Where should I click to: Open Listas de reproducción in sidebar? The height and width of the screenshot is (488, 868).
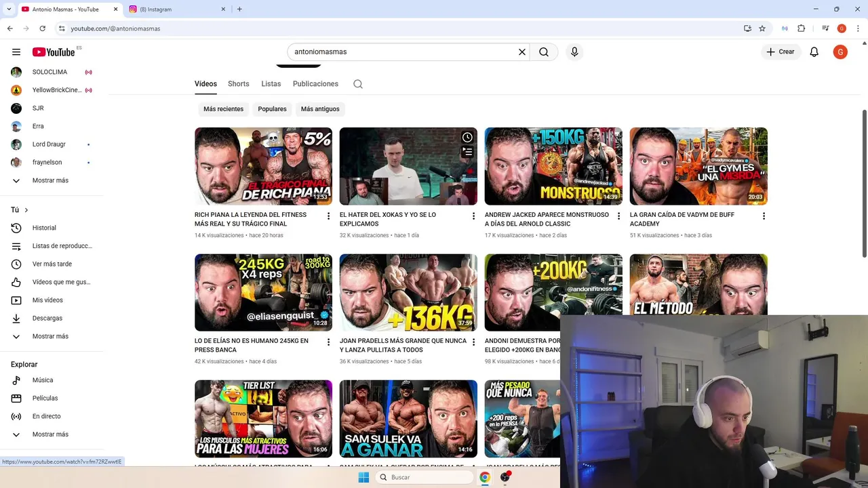[x=52, y=246]
